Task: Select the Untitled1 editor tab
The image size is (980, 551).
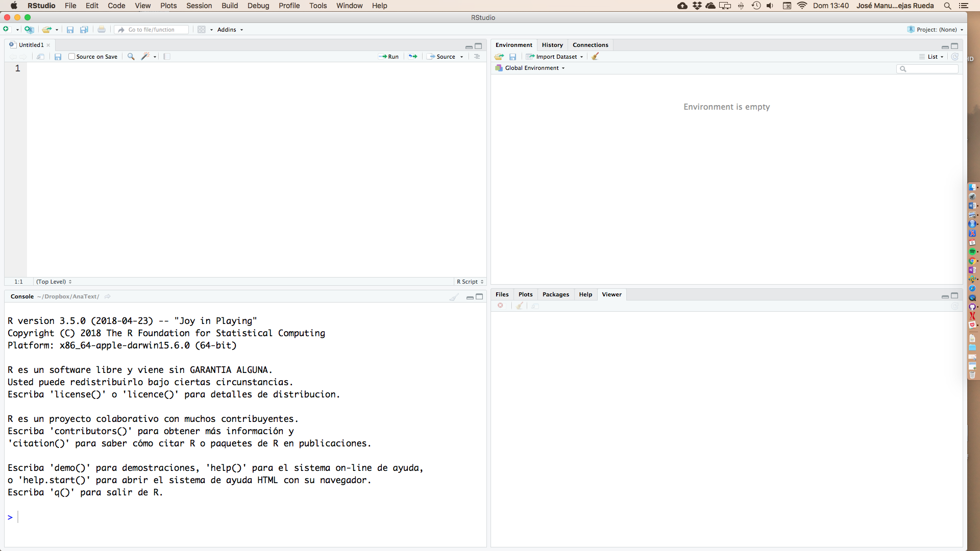Action: 31,45
